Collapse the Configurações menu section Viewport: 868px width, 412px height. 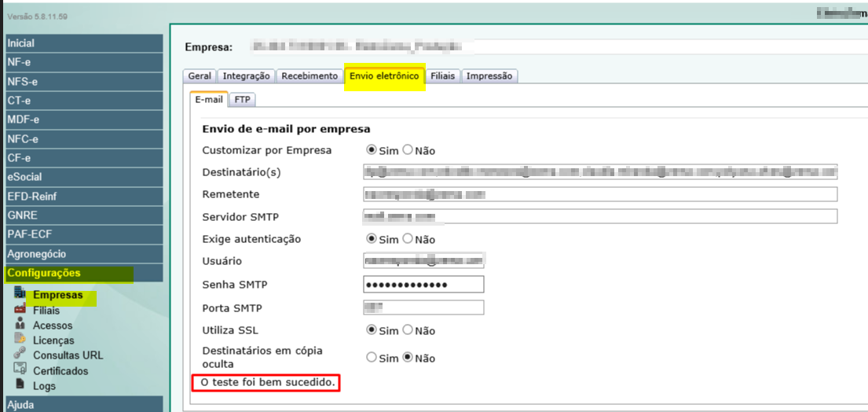tap(84, 273)
